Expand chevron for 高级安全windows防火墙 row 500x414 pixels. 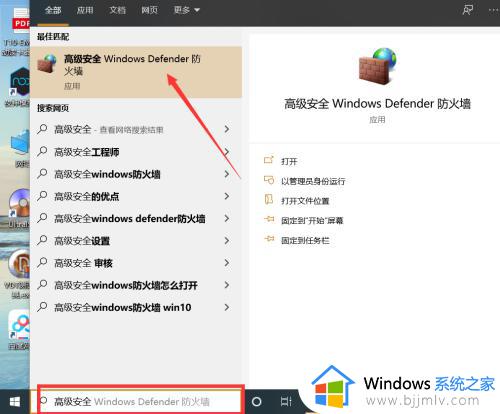pyautogui.click(x=227, y=174)
